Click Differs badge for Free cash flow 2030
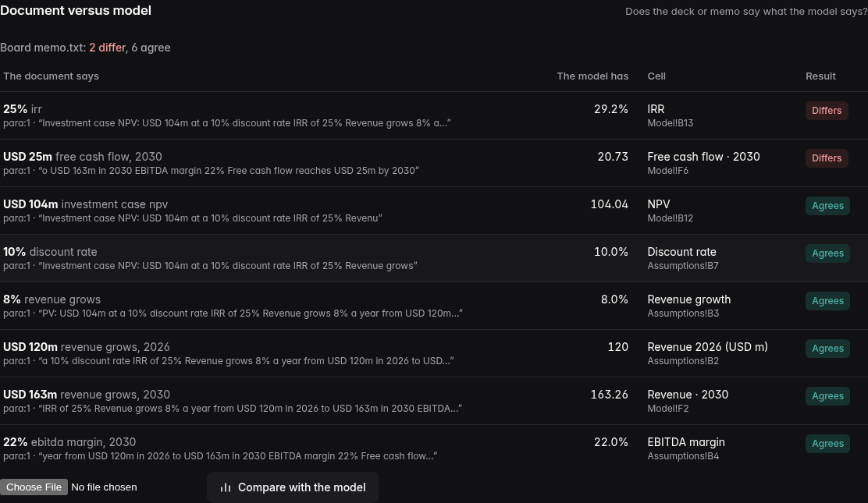This screenshot has width=868, height=503. [x=827, y=158]
